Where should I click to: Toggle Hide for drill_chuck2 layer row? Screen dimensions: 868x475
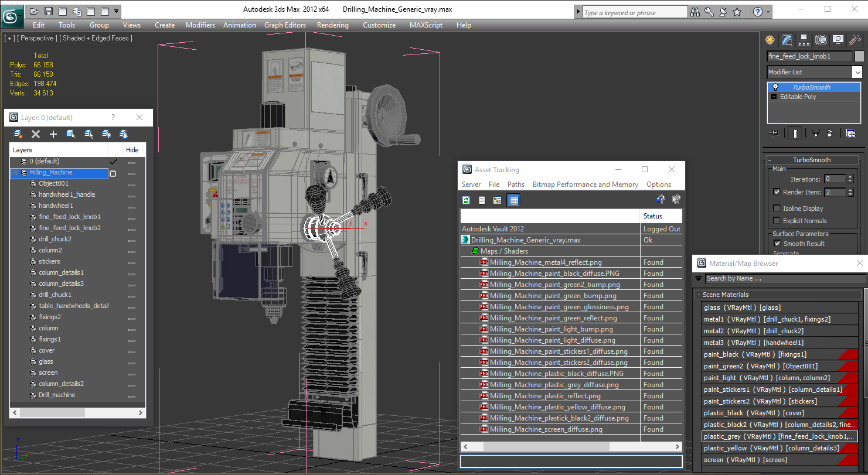(132, 240)
